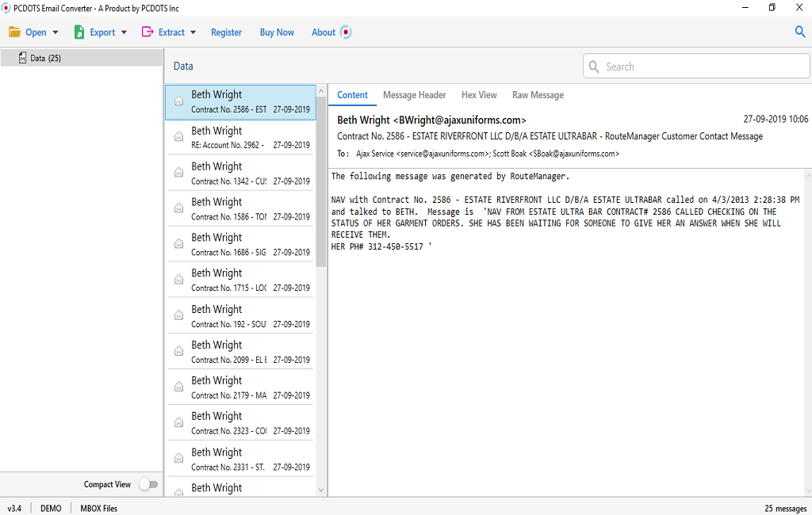The height and width of the screenshot is (515, 812).
Task: Click the pink Extract icon
Action: point(147,32)
